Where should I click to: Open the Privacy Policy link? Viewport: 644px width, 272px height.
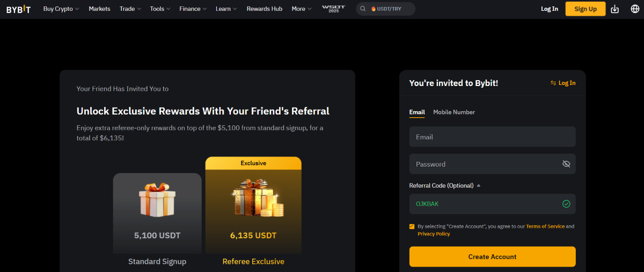point(434,234)
